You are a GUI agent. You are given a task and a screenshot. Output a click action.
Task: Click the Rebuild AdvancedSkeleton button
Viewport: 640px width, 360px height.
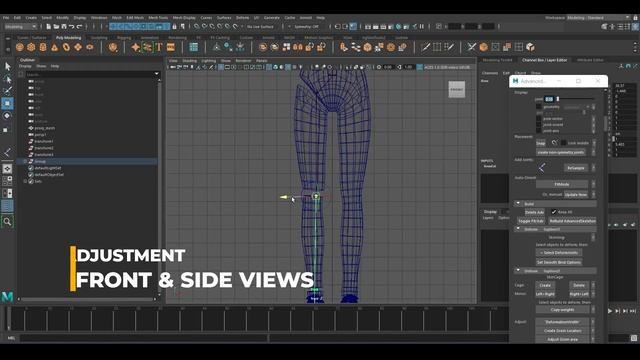click(572, 221)
